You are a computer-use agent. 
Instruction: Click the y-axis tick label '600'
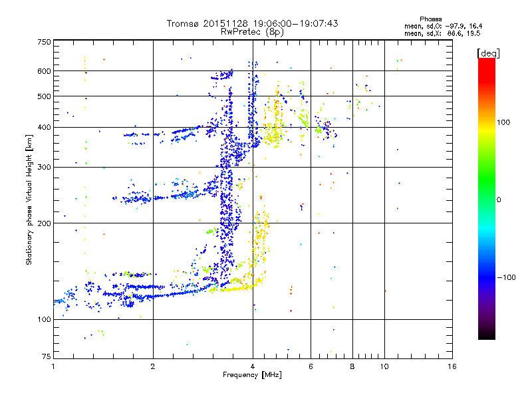click(44, 71)
